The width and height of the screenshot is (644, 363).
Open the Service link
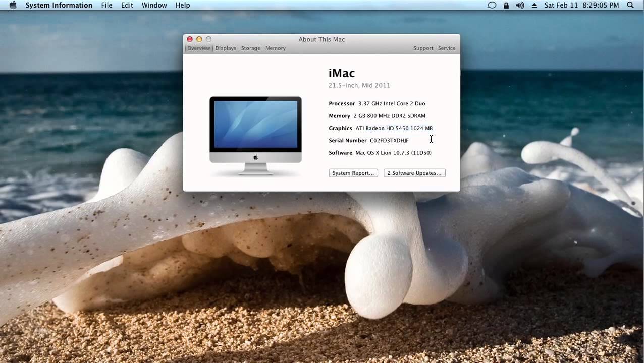(447, 48)
